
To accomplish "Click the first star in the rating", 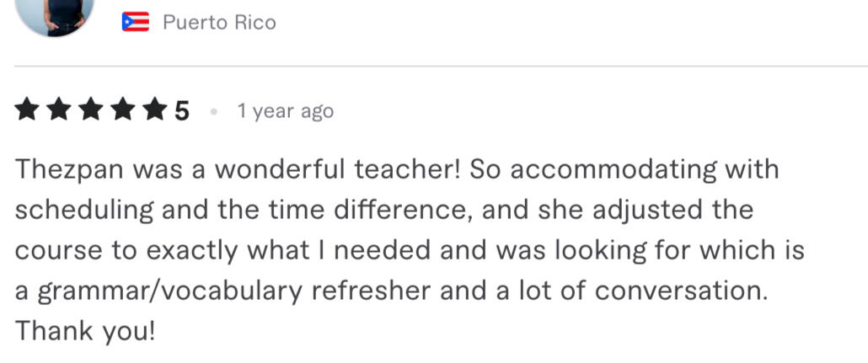I will [27, 111].
